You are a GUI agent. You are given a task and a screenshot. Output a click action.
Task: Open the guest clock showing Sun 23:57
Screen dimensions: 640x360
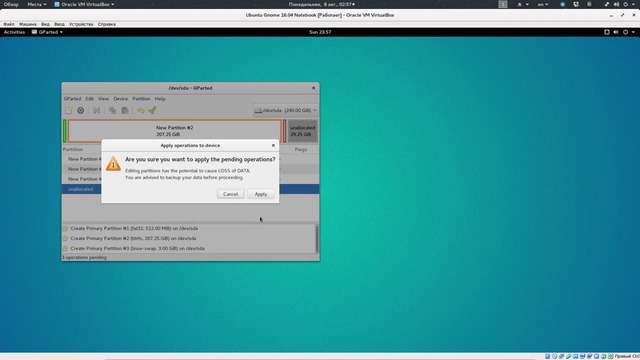pyautogui.click(x=320, y=32)
